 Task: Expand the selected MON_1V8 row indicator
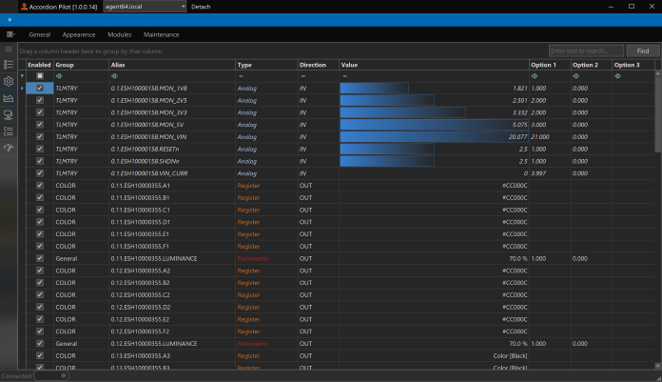22,88
